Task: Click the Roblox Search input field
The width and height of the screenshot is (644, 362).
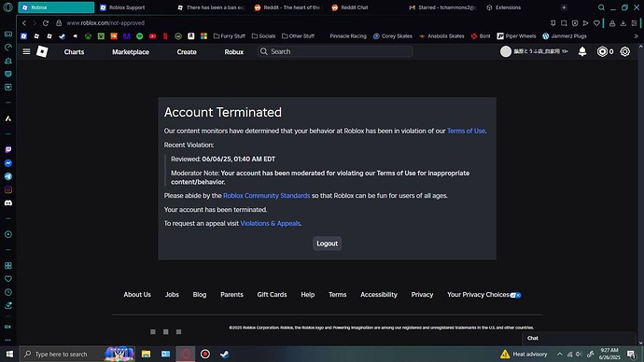Action: click(x=335, y=51)
